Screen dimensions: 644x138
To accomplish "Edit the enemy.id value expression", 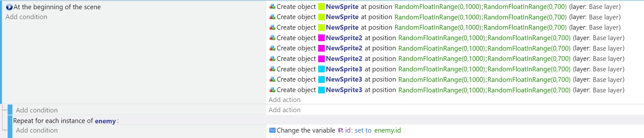I will click(x=387, y=130).
